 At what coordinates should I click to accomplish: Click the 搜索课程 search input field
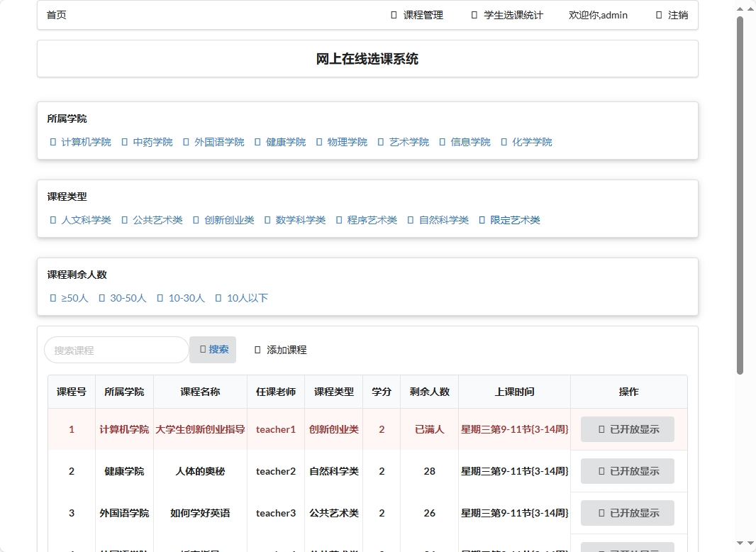tap(116, 349)
